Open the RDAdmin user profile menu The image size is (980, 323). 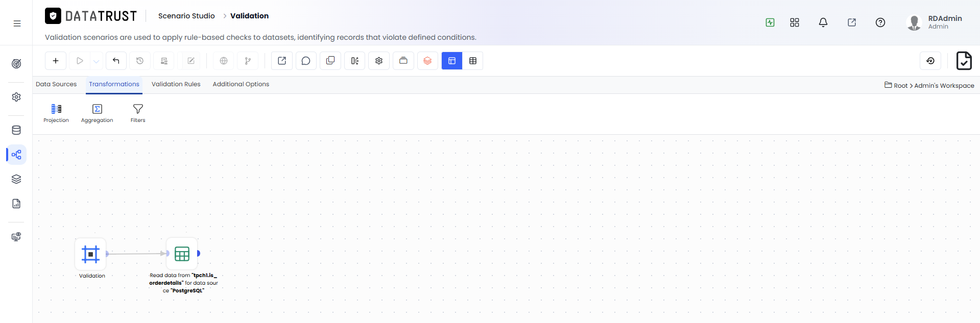[935, 22]
